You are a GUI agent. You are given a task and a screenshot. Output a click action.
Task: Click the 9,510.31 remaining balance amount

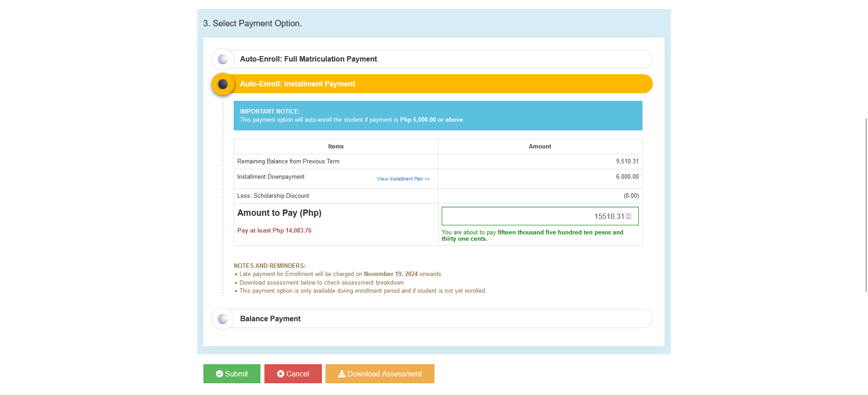pos(627,162)
